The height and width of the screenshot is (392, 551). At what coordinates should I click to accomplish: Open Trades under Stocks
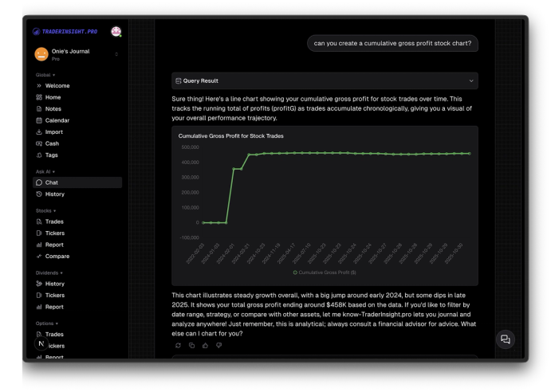(54, 221)
